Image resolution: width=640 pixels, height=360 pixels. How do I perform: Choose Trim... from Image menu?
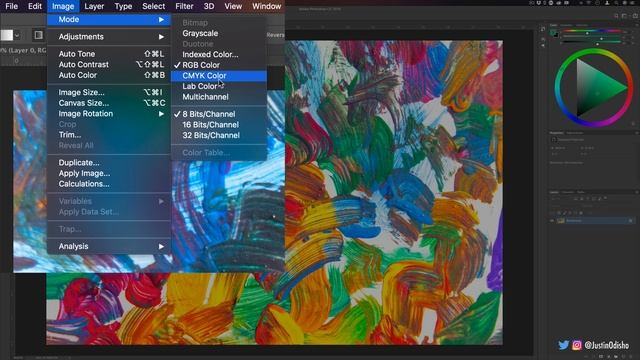tap(109, 135)
